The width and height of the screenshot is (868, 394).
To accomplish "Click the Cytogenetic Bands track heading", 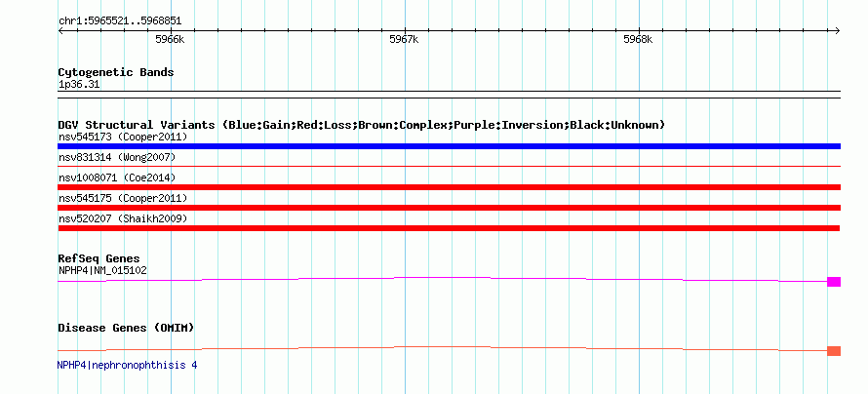I will coord(116,72).
